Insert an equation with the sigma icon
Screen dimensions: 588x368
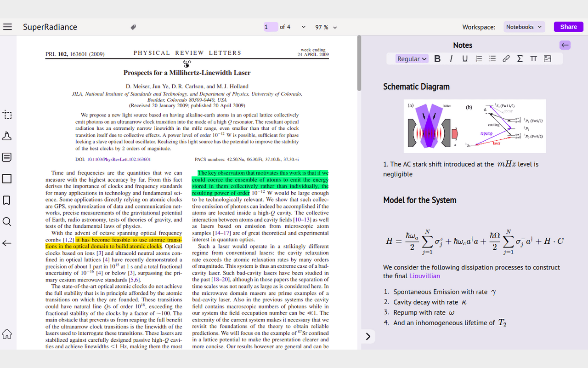pos(520,59)
